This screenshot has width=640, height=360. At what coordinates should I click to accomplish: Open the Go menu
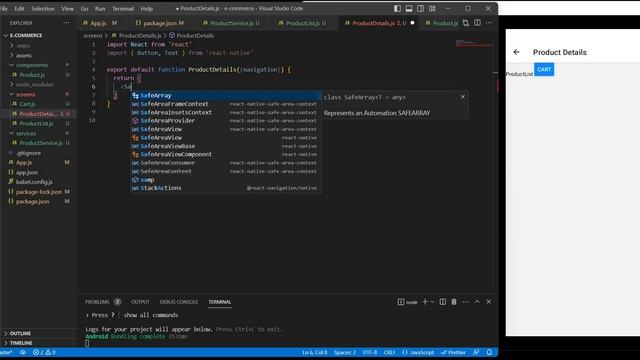click(84, 8)
